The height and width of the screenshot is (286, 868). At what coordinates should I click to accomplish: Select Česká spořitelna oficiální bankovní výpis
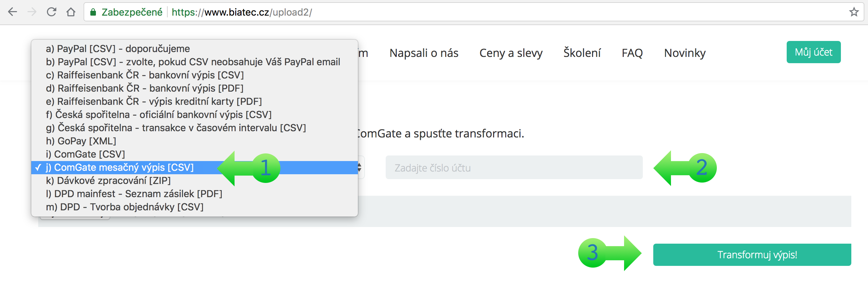click(x=158, y=115)
